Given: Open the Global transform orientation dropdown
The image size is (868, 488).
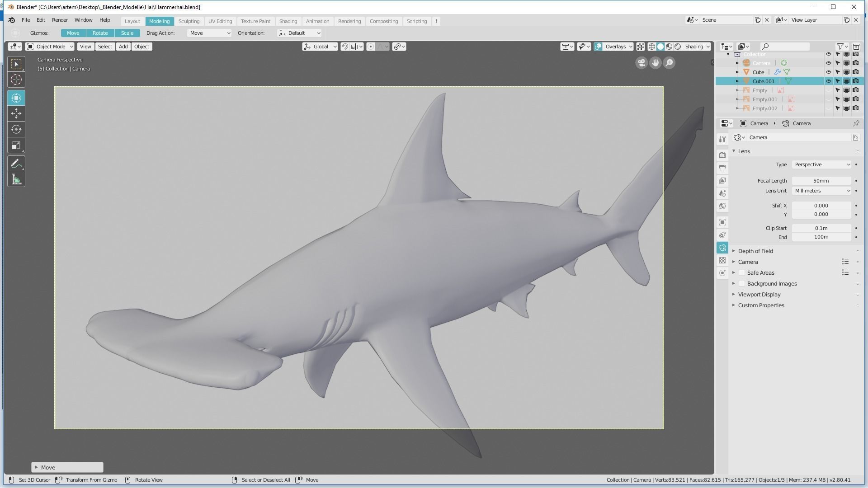Looking at the screenshot, I should click(320, 47).
